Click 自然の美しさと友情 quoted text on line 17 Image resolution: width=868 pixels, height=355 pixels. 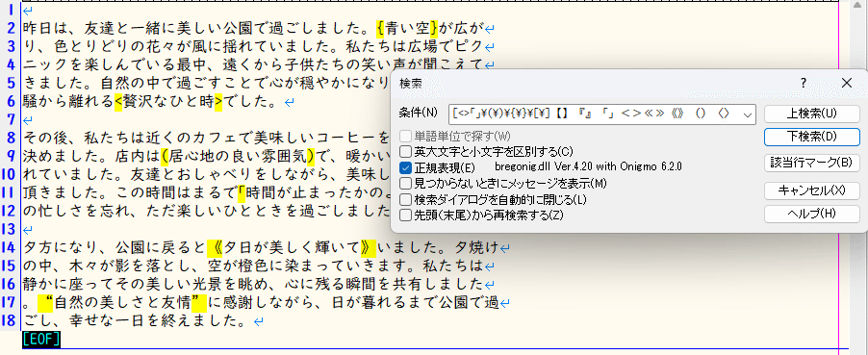pyautogui.click(x=122, y=302)
